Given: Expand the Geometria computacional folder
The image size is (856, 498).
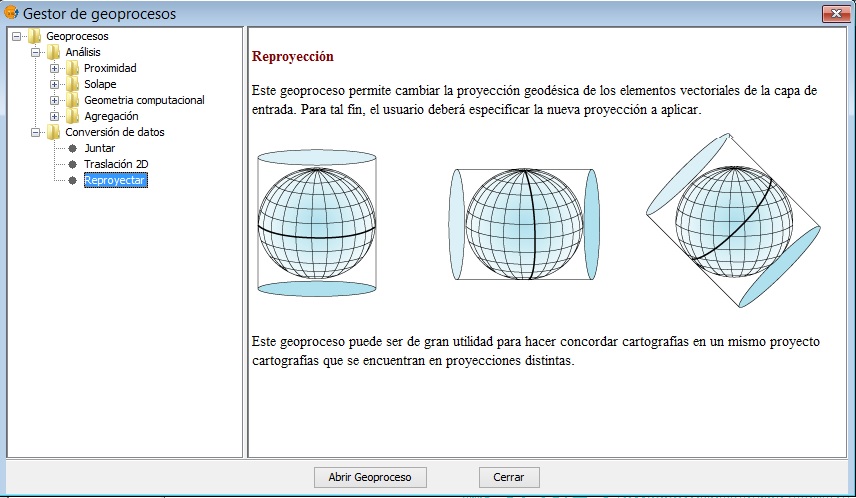Looking at the screenshot, I should tap(54, 100).
